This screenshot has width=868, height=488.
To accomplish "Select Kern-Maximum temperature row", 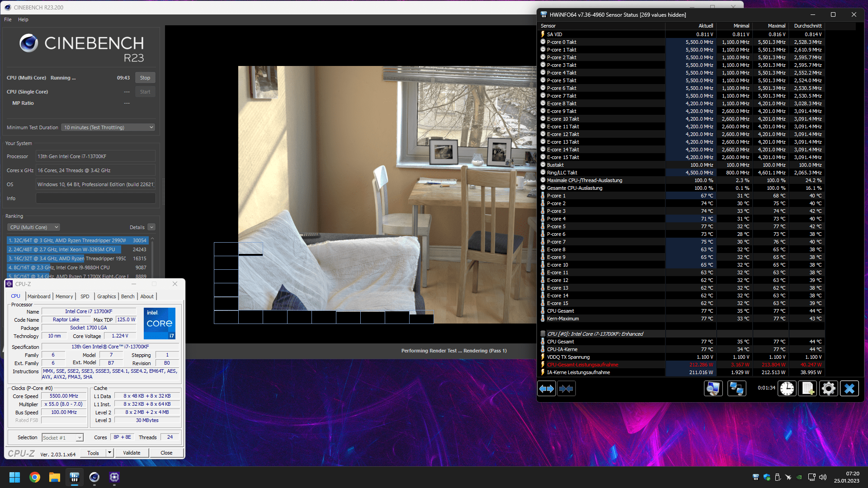I will coord(682,319).
